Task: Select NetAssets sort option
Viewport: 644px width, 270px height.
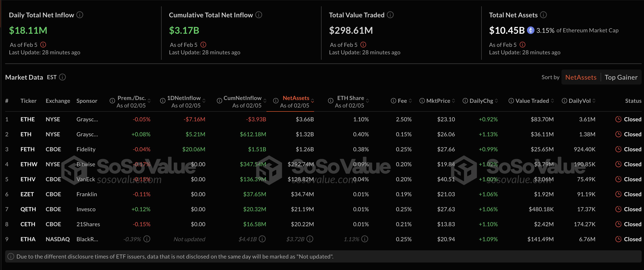Action: pyautogui.click(x=580, y=77)
